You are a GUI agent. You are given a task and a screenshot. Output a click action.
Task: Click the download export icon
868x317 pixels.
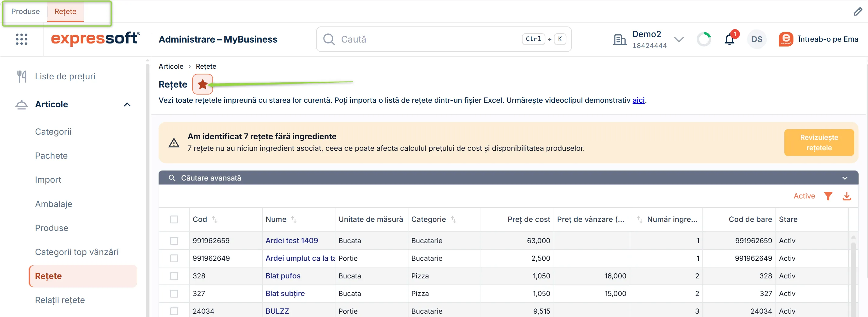[x=846, y=196]
